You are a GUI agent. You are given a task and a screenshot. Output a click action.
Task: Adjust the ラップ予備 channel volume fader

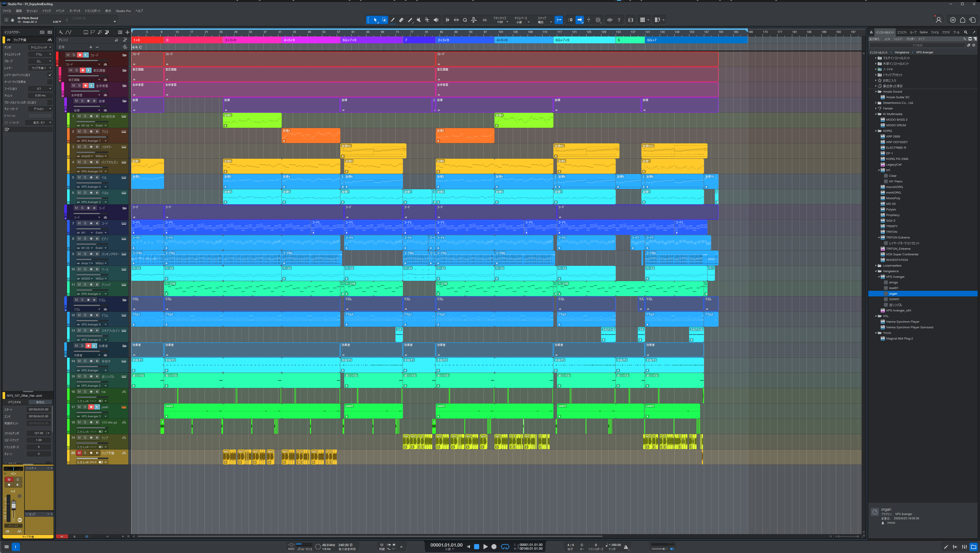[x=14, y=505]
